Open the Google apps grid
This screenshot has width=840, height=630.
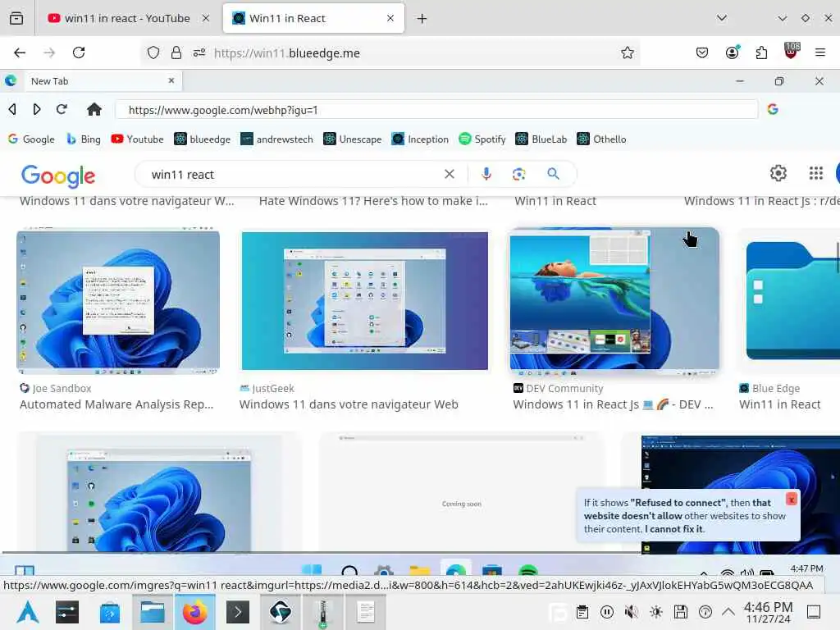(x=816, y=173)
